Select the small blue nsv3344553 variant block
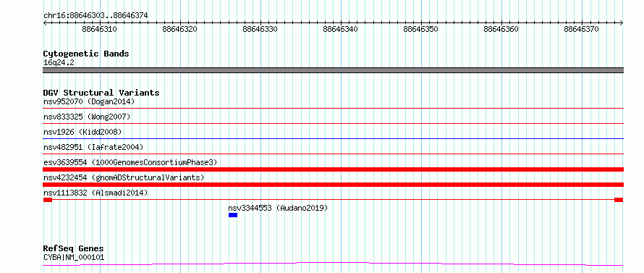The height and width of the screenshot is (273, 644). click(x=233, y=215)
